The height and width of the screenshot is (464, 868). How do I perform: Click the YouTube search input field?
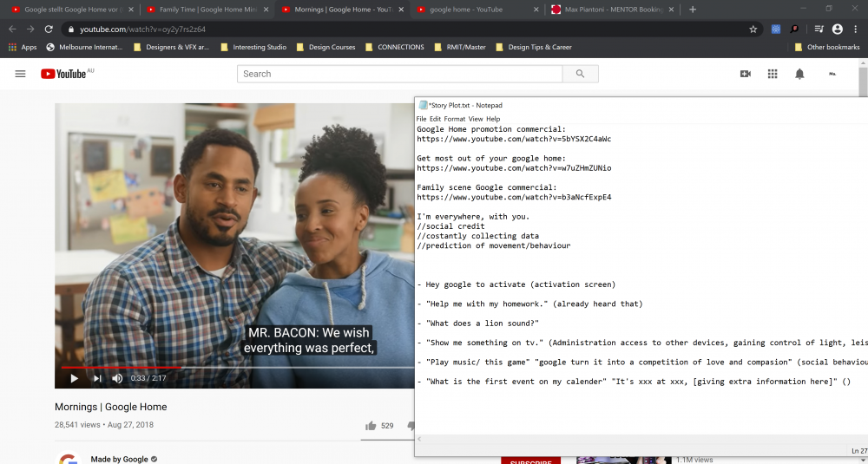click(x=399, y=74)
